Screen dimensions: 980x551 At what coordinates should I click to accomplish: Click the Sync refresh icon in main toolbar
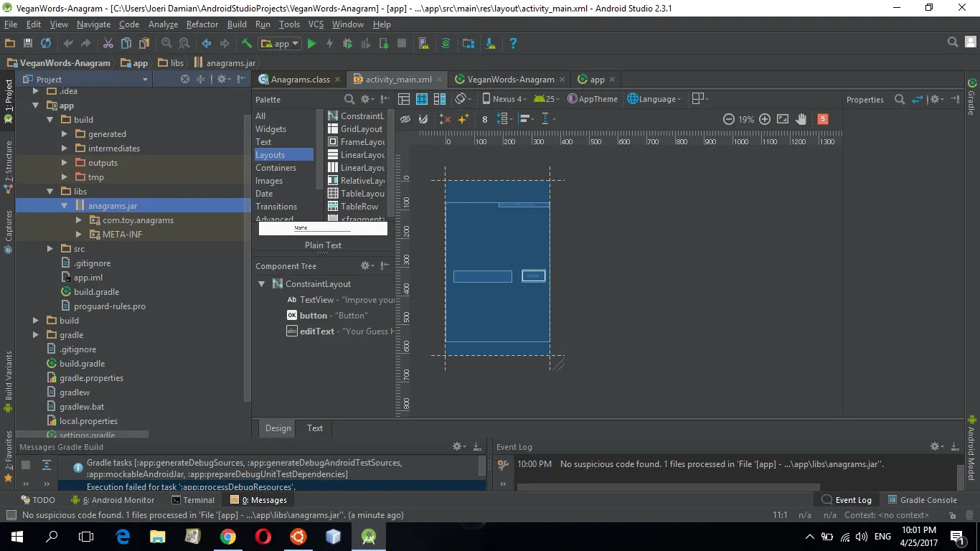click(46, 44)
